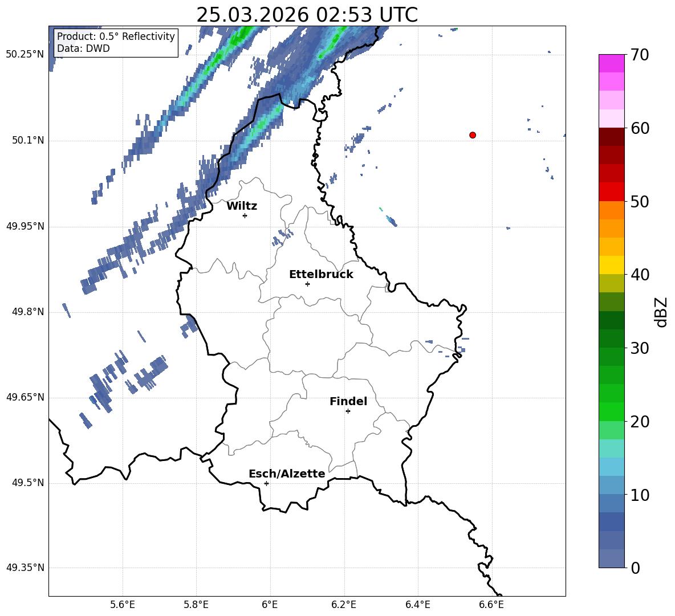The height and width of the screenshot is (616, 675).
Task: Click the Findel station label
Action: [348, 401]
